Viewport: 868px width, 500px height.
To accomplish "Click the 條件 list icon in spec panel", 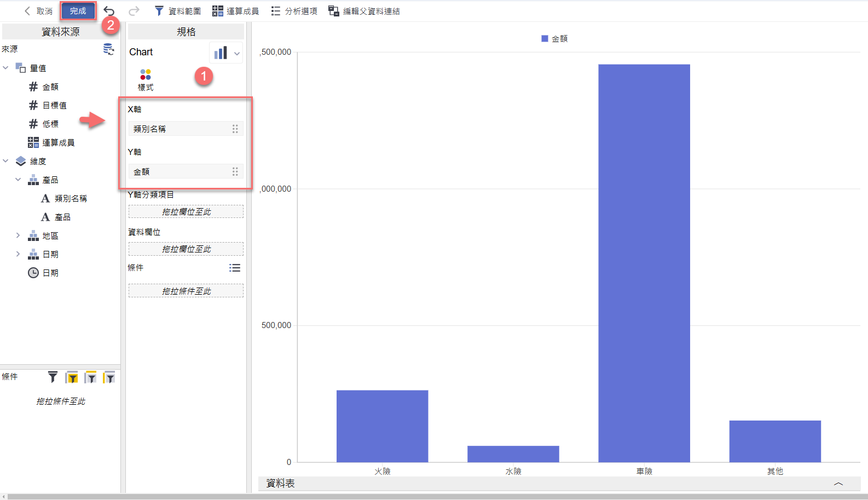I will pos(235,268).
